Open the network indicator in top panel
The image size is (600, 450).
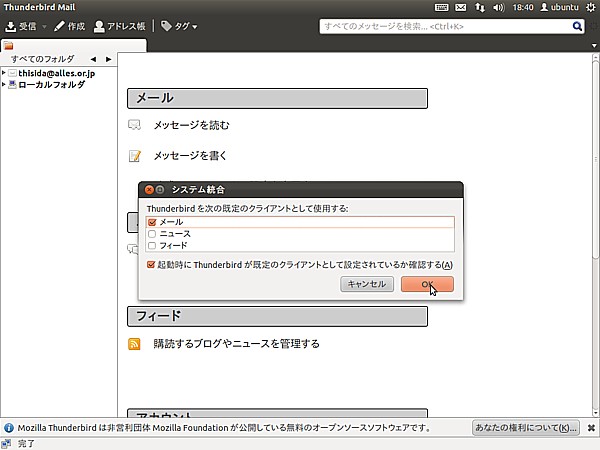480,7
